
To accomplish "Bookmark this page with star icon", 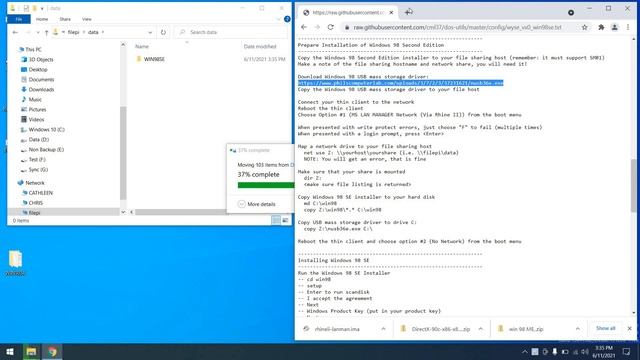I will [584, 27].
